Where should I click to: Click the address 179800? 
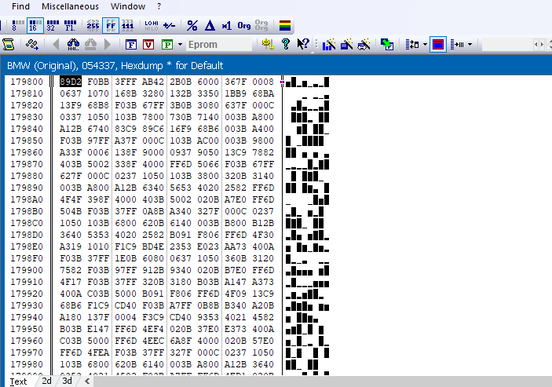[27, 82]
